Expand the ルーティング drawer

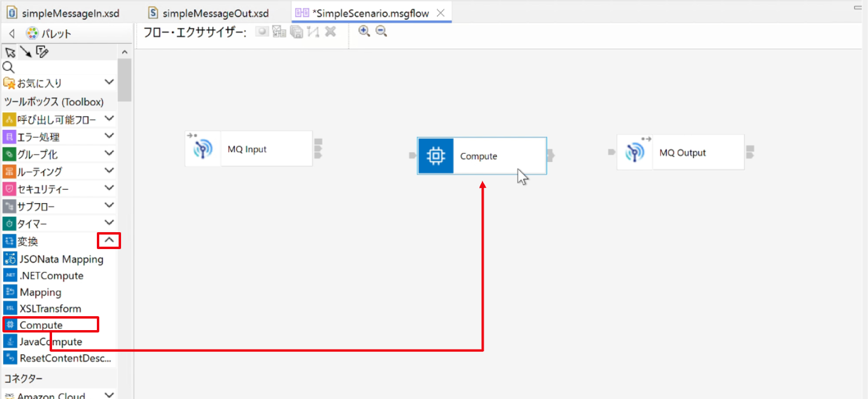pos(109,171)
